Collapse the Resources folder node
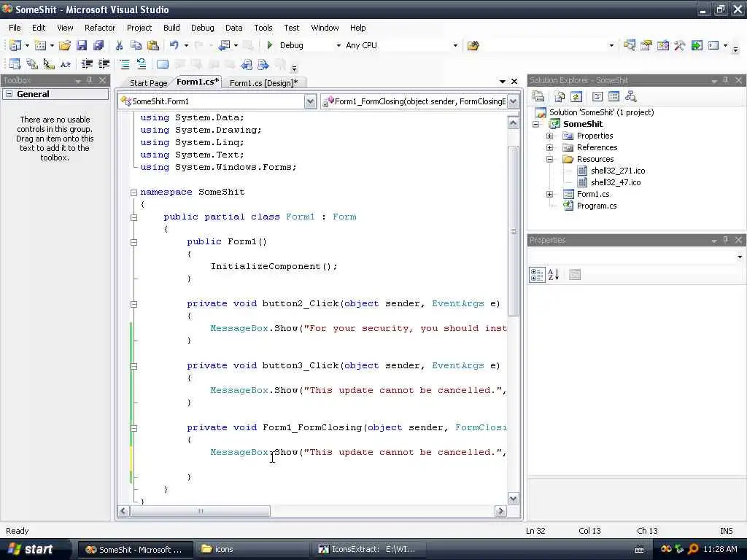The height and width of the screenshot is (560, 747). pyautogui.click(x=550, y=159)
